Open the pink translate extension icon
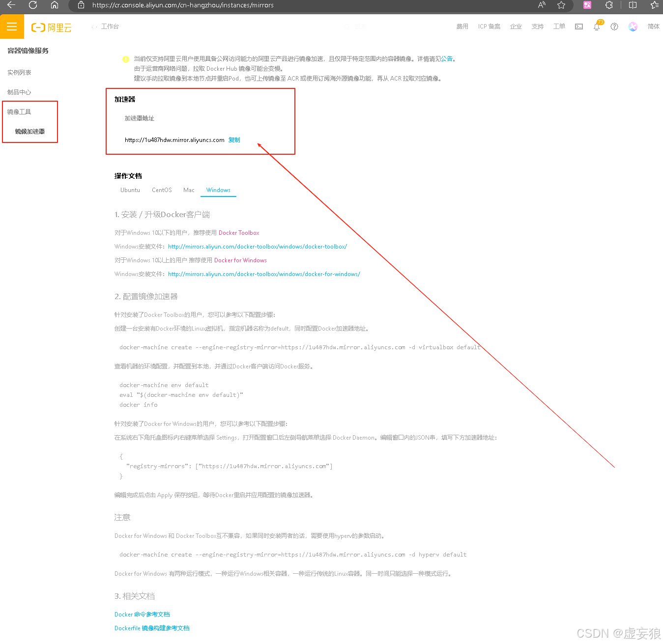Screen dimensions: 663x644 pyautogui.click(x=587, y=5)
